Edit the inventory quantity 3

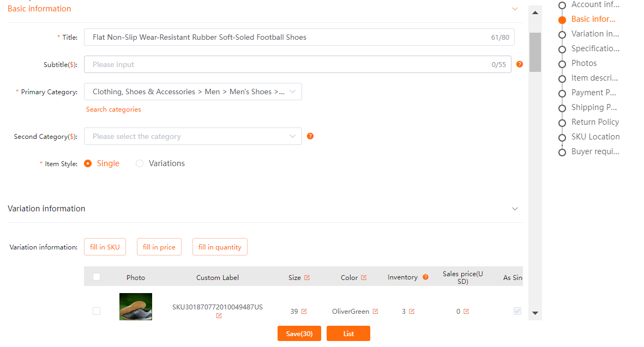coord(412,312)
